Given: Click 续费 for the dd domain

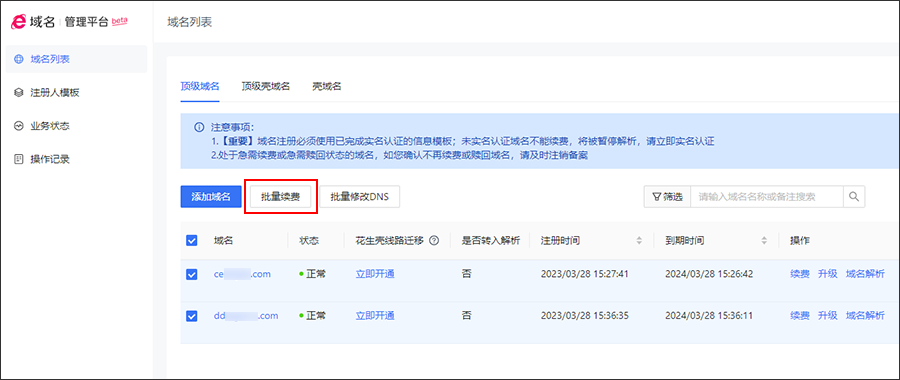Looking at the screenshot, I should click(800, 315).
